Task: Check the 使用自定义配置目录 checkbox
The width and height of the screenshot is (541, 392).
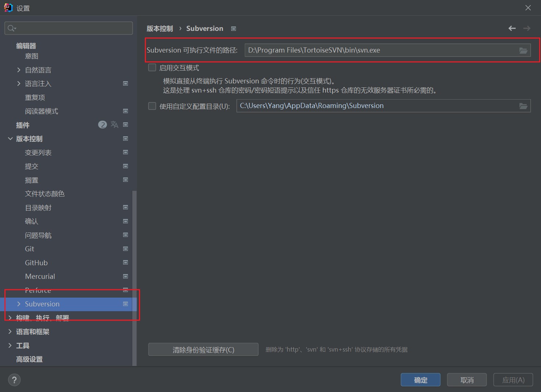Action: (152, 106)
